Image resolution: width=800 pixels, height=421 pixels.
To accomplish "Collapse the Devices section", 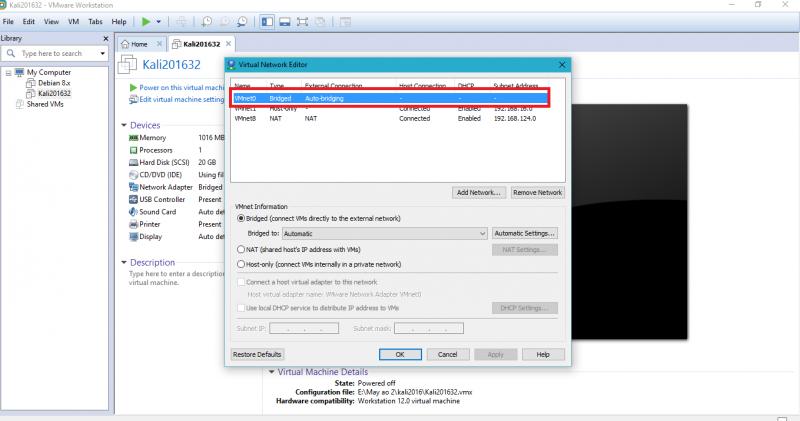I will coord(124,125).
